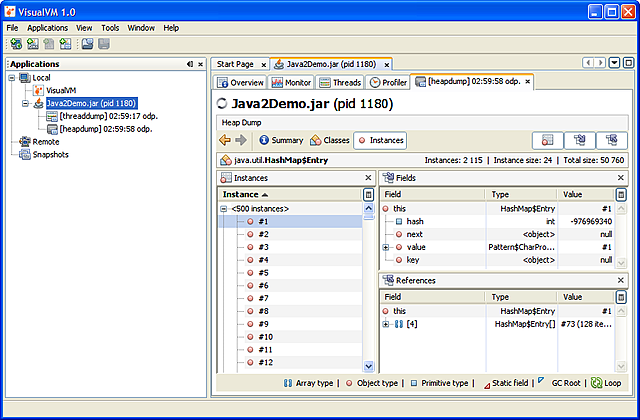Click Fields table scroll down arrow
The height and width of the screenshot is (420, 640).
tap(621, 263)
